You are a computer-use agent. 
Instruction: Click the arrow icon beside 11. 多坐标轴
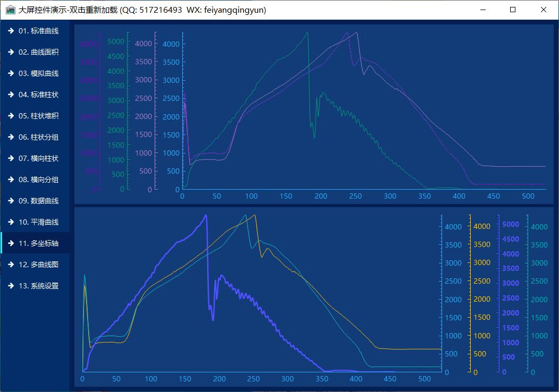pyautogui.click(x=11, y=243)
